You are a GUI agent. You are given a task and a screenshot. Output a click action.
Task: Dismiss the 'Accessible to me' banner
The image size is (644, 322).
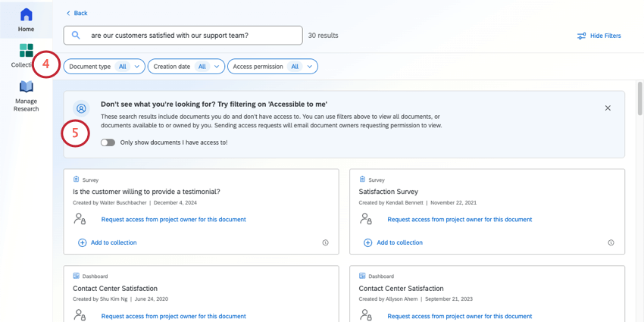pos(608,108)
